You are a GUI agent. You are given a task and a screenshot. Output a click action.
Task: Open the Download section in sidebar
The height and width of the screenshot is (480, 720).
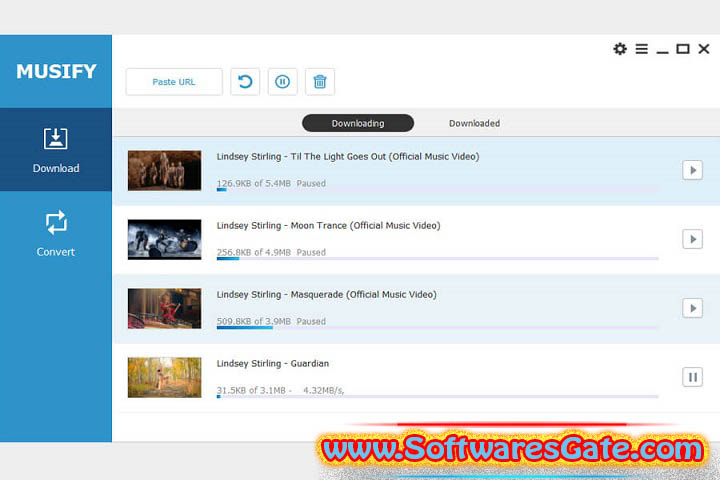click(56, 150)
